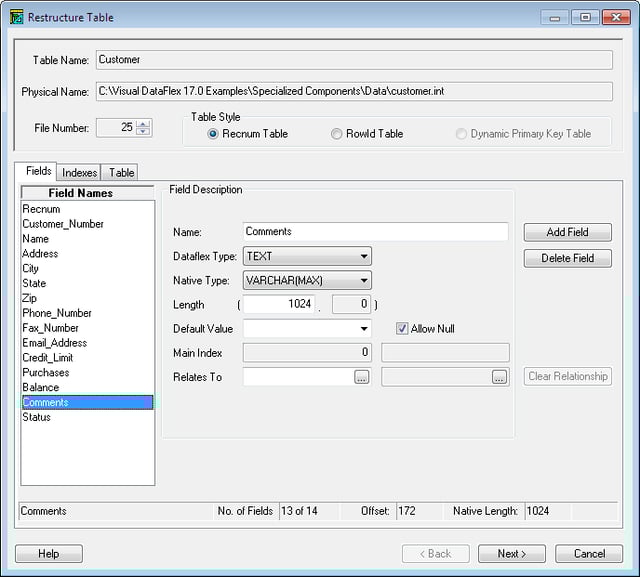This screenshot has width=640, height=577.
Task: Select Customer_Number in the field list
Action: pyautogui.click(x=88, y=224)
